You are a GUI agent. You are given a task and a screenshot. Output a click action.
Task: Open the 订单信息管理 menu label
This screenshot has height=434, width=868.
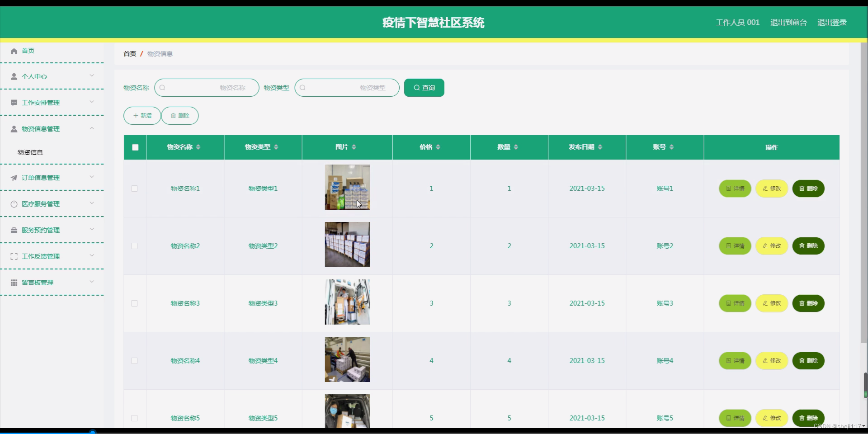point(41,178)
